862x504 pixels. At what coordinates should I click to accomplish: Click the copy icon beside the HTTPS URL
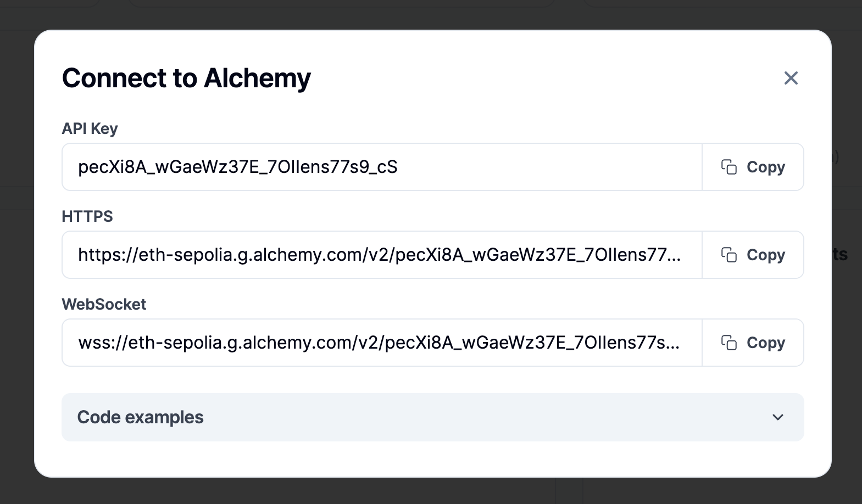(728, 255)
